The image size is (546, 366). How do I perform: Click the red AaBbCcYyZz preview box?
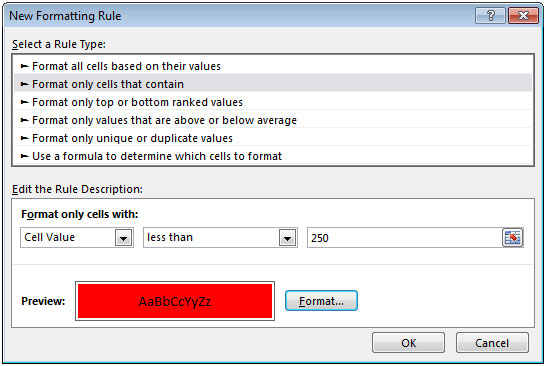[175, 301]
